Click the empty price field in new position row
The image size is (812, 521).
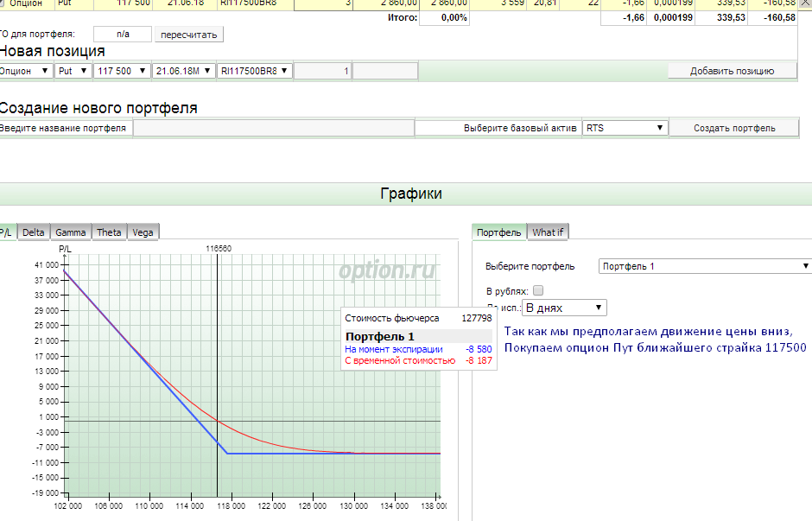click(385, 71)
